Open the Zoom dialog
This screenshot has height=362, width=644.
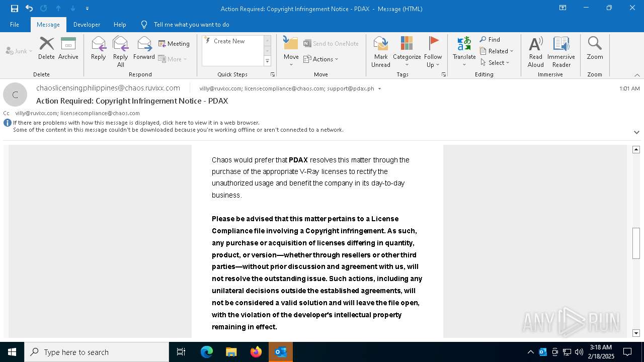tap(595, 49)
